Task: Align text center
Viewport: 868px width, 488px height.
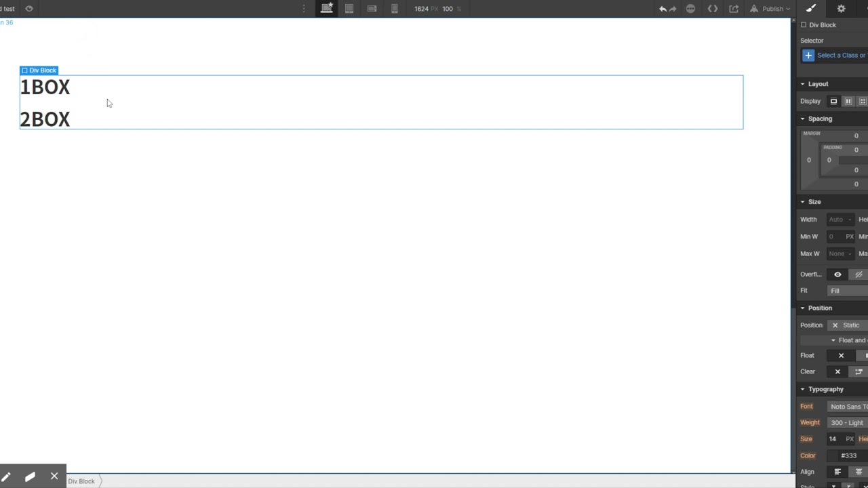Action: click(859, 472)
